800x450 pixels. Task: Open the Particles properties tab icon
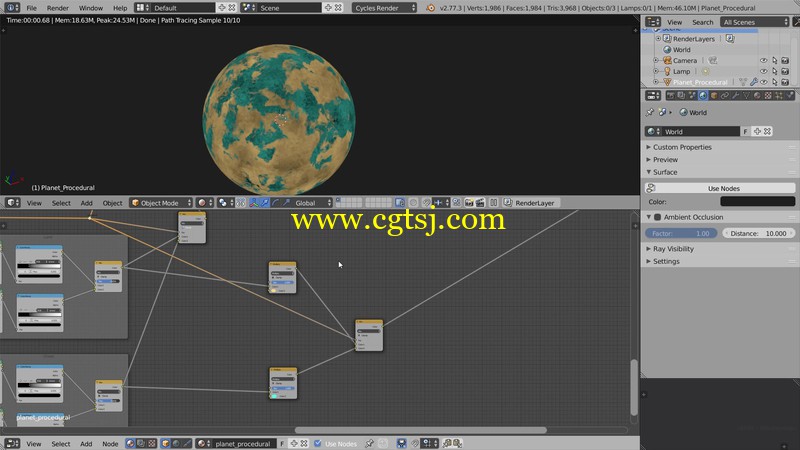[x=779, y=95]
